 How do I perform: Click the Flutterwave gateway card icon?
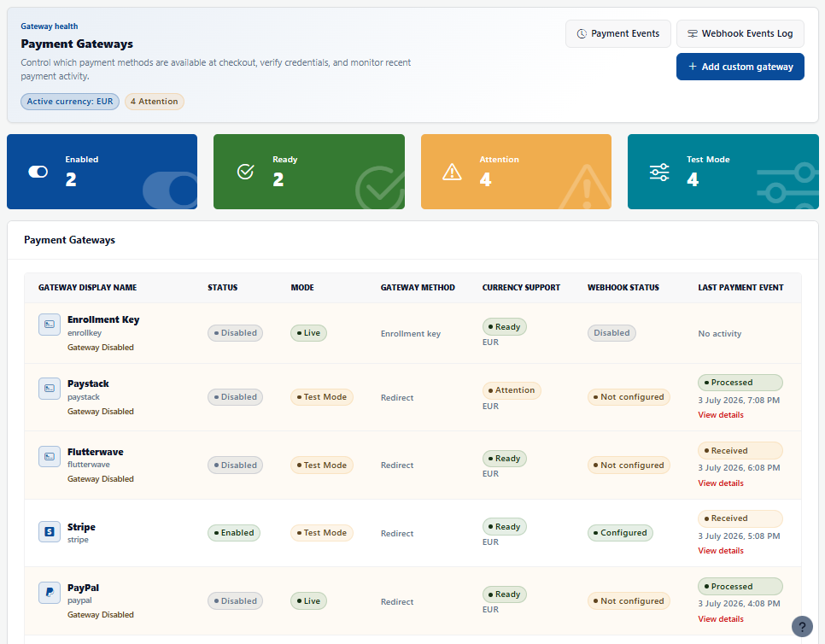[x=50, y=456]
